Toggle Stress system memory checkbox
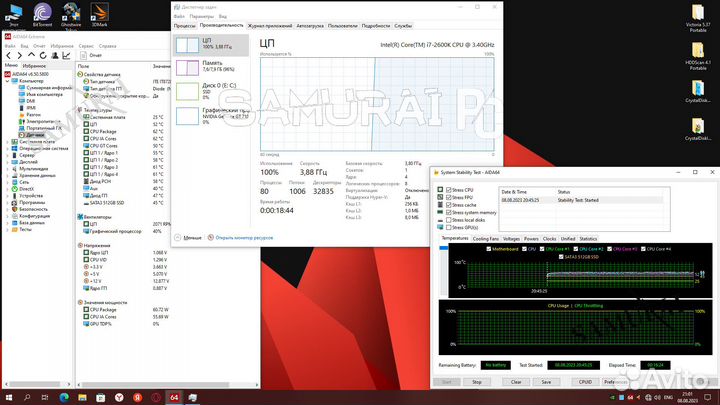 coord(449,213)
